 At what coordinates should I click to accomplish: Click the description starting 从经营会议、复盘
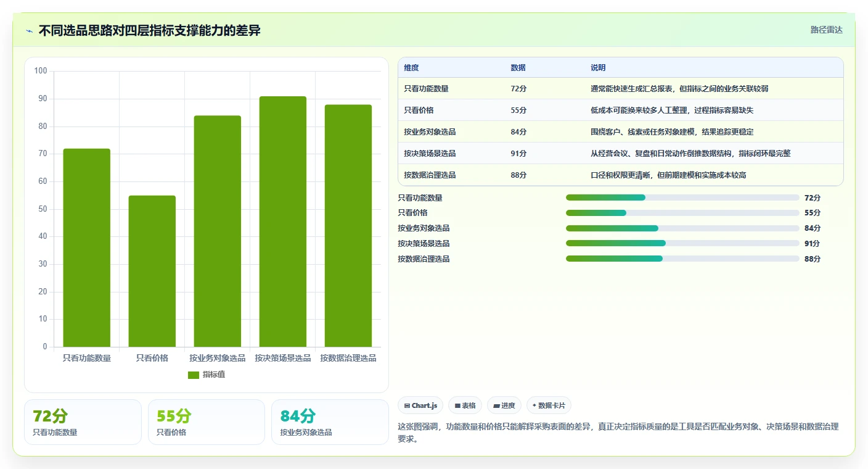coord(690,154)
